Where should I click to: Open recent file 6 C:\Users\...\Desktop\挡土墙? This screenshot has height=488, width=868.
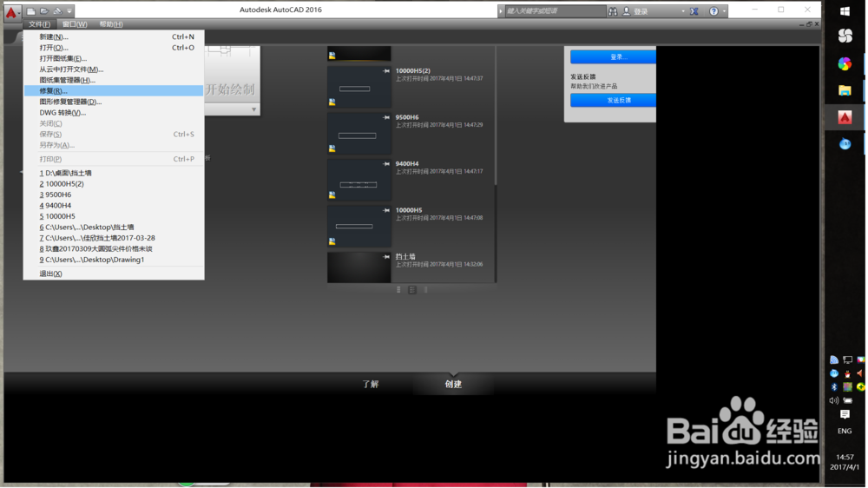(114, 228)
